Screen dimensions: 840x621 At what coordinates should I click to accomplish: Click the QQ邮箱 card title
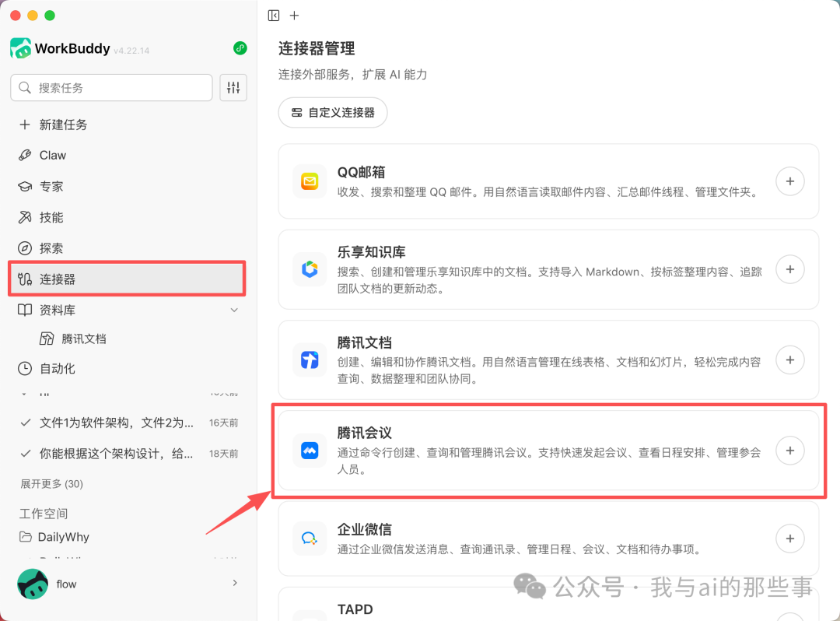(361, 172)
